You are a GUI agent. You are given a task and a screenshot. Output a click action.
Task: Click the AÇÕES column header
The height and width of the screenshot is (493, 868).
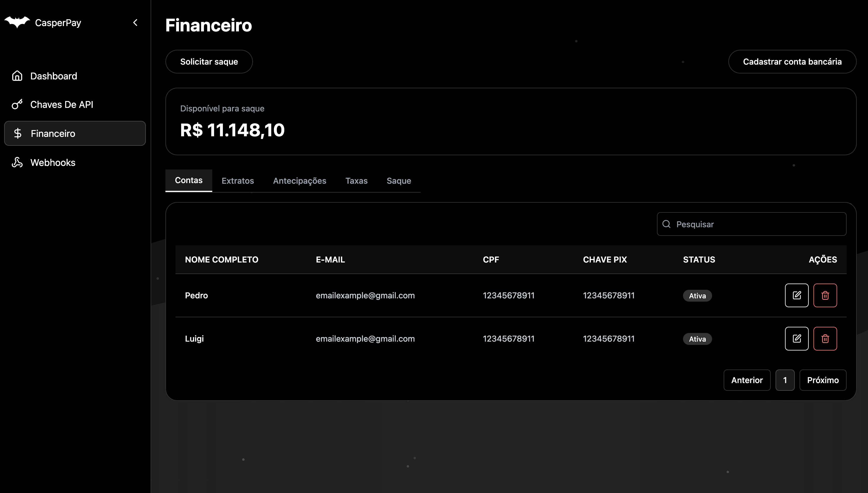(823, 260)
